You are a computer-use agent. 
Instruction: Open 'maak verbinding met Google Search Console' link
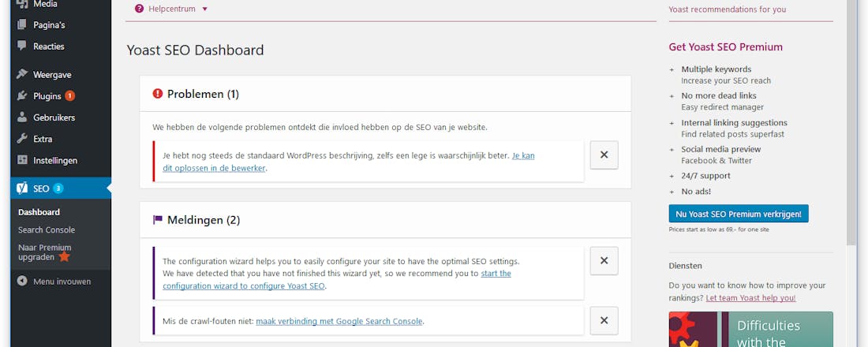(x=339, y=321)
